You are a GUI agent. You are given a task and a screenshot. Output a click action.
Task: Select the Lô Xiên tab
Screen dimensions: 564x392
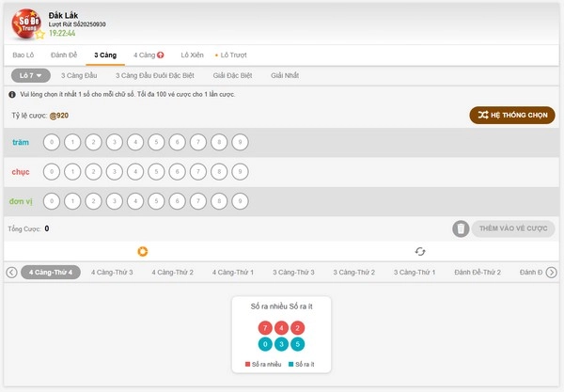[193, 55]
